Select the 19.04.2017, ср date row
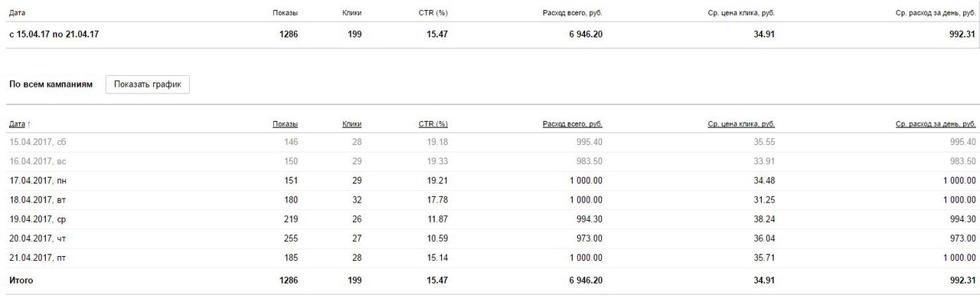The width and height of the screenshot is (980, 296). pos(492,219)
